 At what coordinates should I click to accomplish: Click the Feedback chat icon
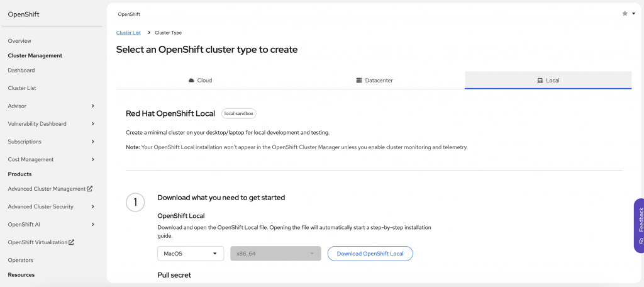pos(641,240)
